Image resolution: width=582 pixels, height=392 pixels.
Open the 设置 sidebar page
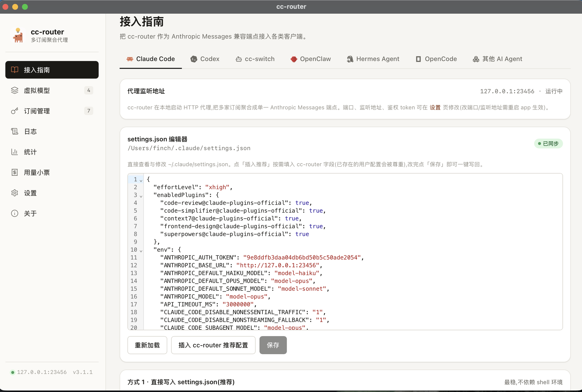click(52, 193)
